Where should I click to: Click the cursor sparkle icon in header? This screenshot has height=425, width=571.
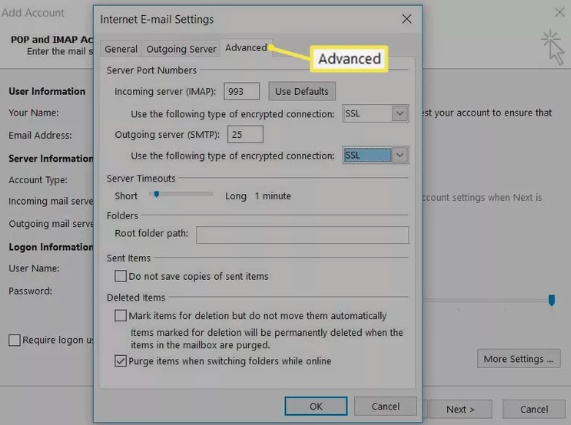pyautogui.click(x=553, y=47)
